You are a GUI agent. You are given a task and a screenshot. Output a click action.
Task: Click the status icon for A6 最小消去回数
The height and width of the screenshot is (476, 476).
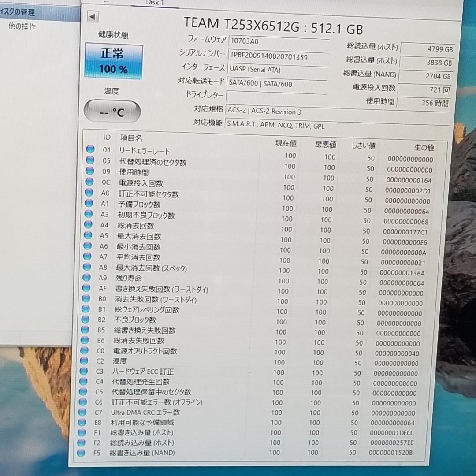pyautogui.click(x=87, y=245)
